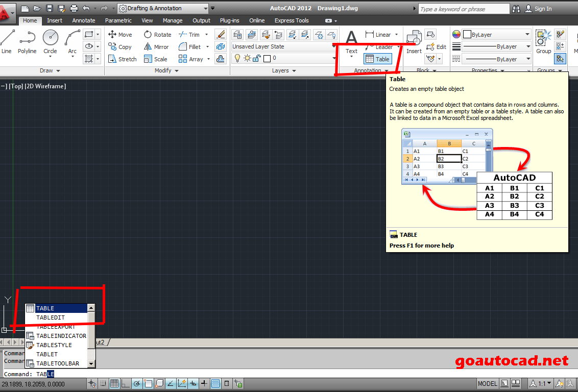578x392 pixels.
Task: Open the Express Tools tab
Action: 292,20
